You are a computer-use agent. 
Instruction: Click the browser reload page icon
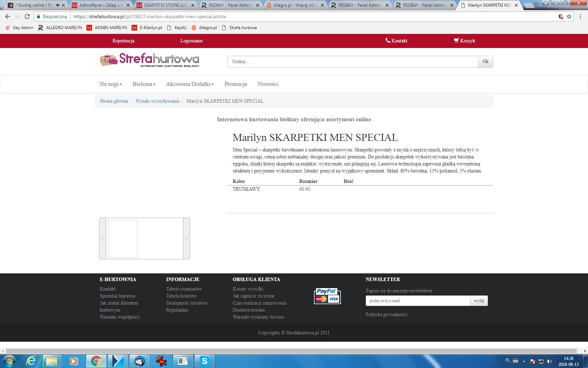tap(27, 16)
